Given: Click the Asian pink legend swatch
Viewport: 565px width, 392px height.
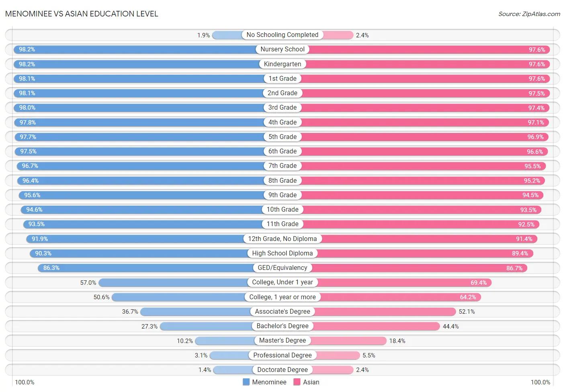Looking at the screenshot, I should tap(297, 382).
